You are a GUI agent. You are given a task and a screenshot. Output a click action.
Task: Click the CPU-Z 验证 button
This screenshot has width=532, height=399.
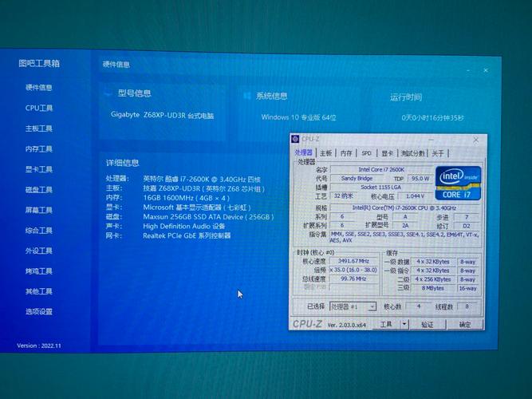[x=428, y=325]
